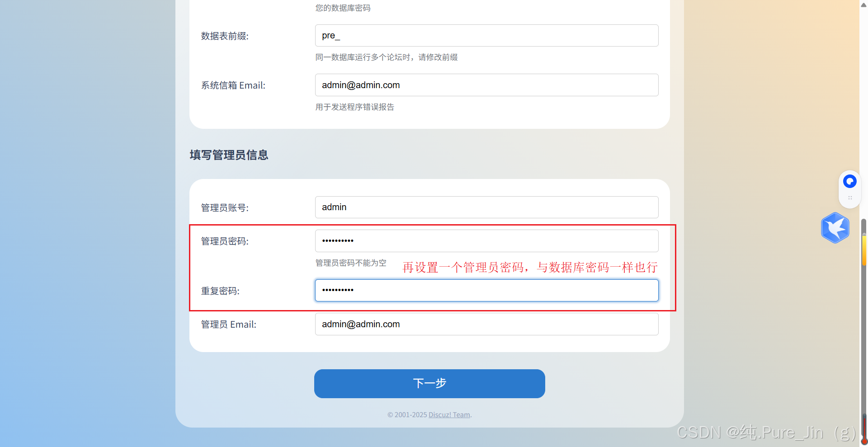
Task: Click the 同一数据库运行多个论坛时 prefix hint
Action: point(387,57)
